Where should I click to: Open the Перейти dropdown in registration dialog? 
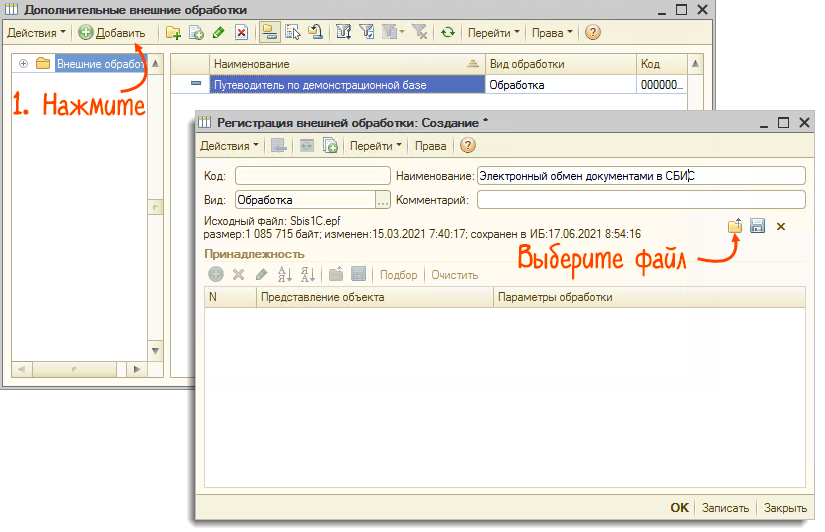click(x=375, y=146)
